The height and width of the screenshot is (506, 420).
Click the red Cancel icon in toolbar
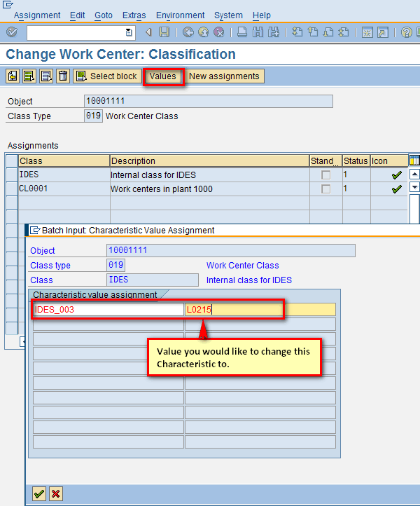219,32
